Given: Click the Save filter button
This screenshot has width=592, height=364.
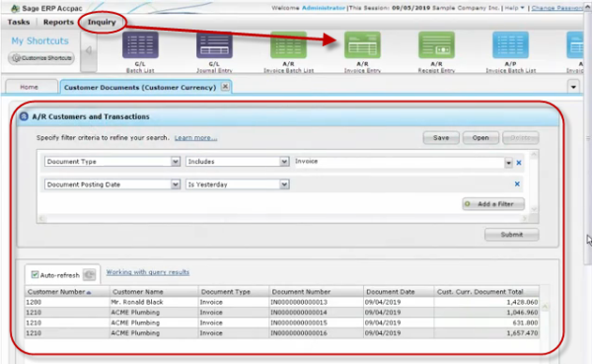Looking at the screenshot, I should pyautogui.click(x=441, y=138).
